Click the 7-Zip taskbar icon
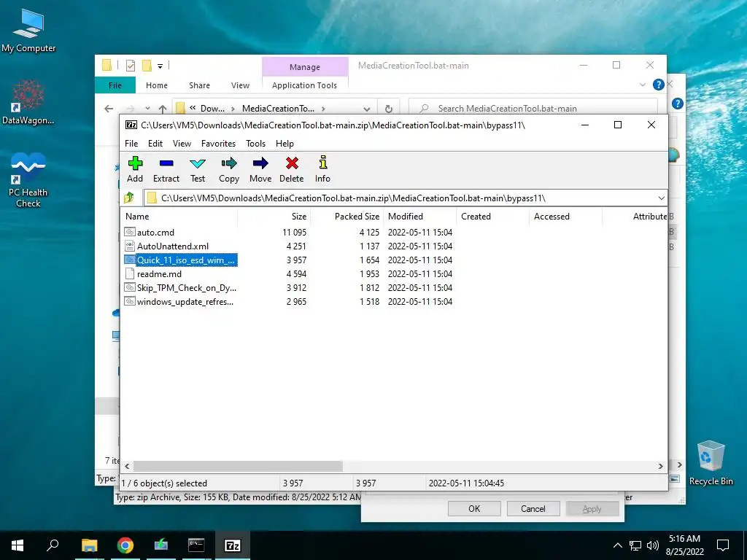 [x=232, y=545]
